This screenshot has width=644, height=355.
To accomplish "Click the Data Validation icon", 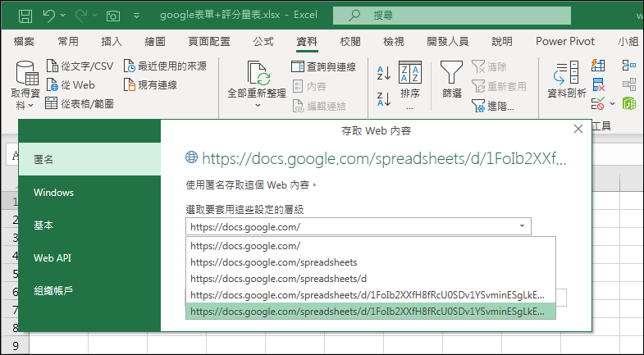I will click(598, 104).
